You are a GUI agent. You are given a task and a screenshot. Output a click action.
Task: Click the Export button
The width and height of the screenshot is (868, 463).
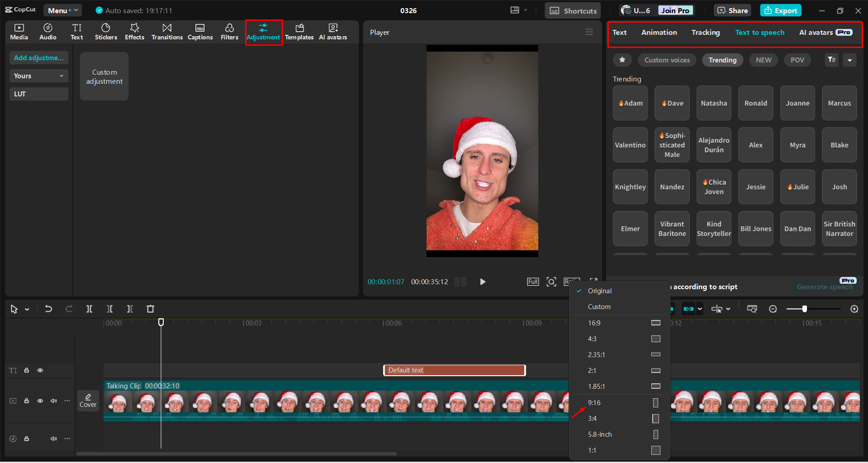pos(780,10)
